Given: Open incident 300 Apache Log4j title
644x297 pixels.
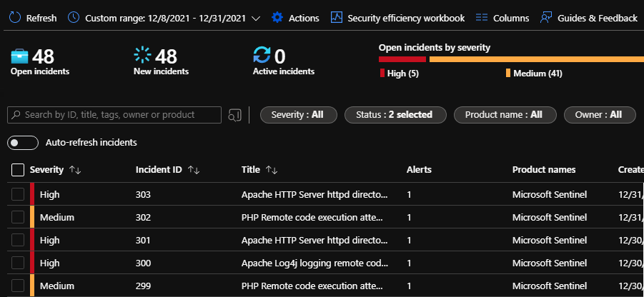Looking at the screenshot, I should [x=314, y=263].
